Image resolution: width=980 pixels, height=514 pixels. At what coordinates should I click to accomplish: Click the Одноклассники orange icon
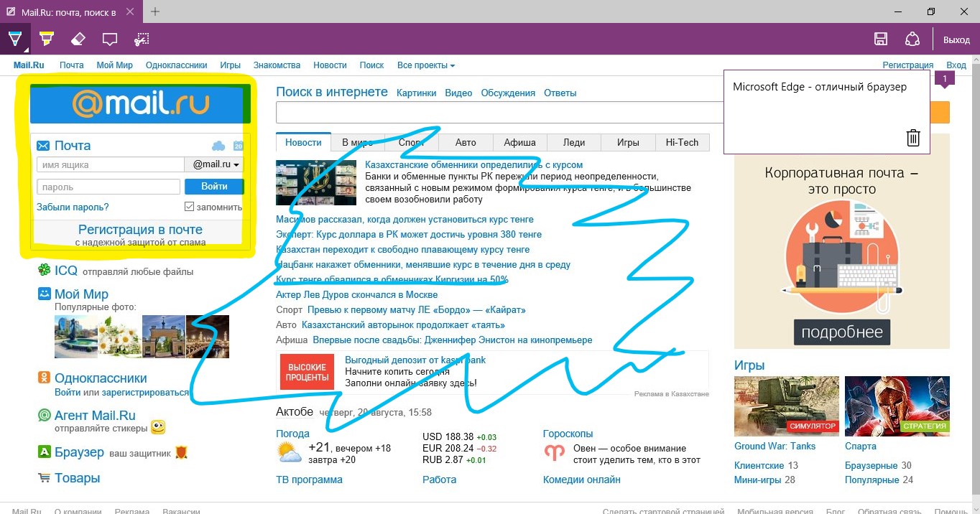click(x=44, y=378)
